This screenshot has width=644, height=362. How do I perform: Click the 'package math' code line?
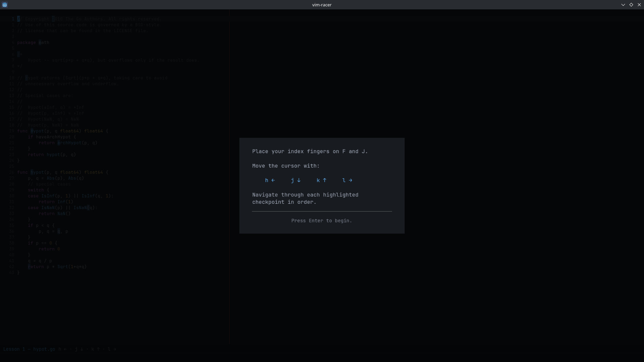point(33,43)
